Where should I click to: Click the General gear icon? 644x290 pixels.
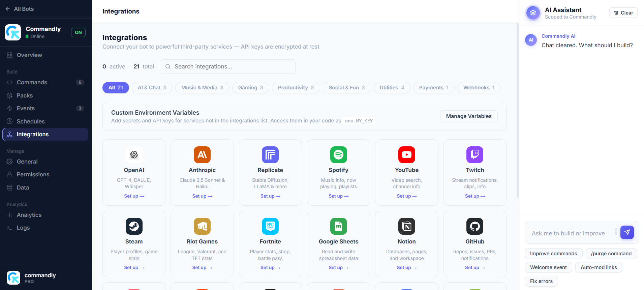click(9, 162)
